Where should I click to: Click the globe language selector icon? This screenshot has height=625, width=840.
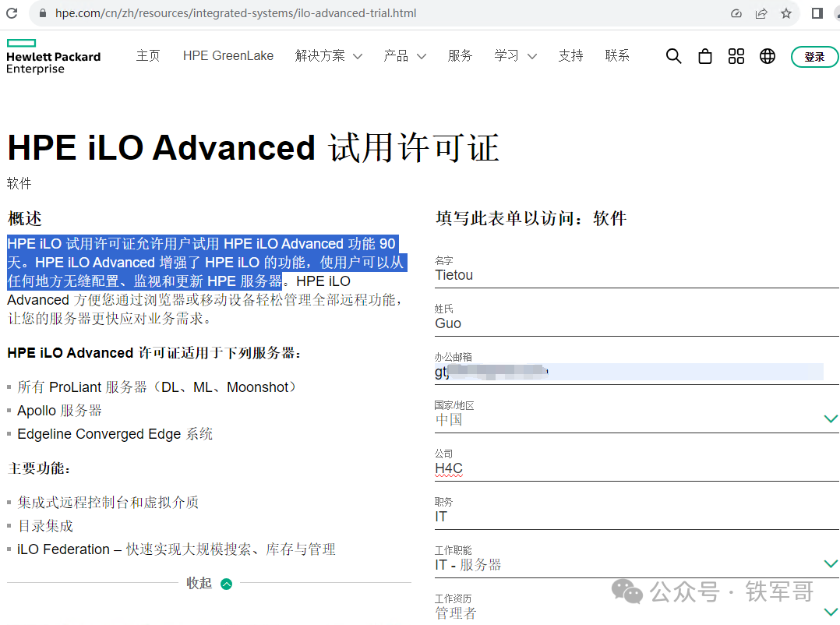(767, 55)
